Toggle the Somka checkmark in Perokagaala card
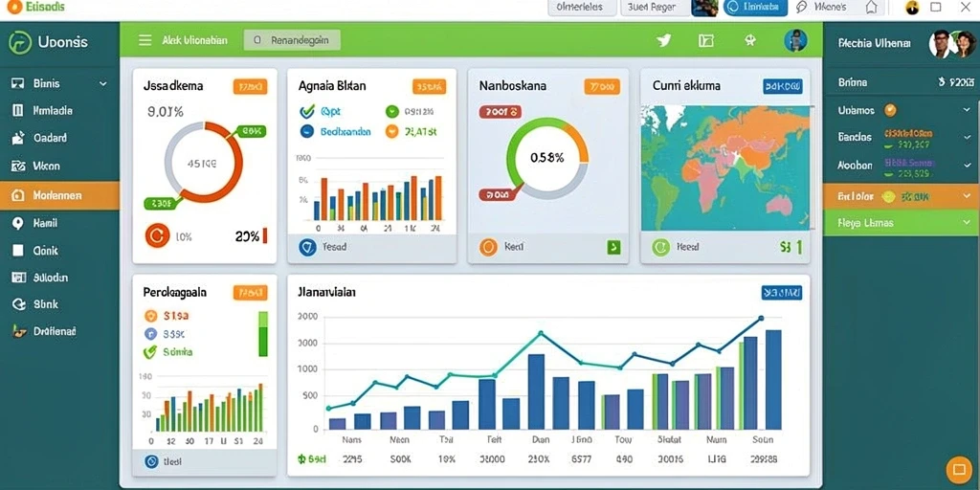The width and height of the screenshot is (980, 490). point(150,352)
